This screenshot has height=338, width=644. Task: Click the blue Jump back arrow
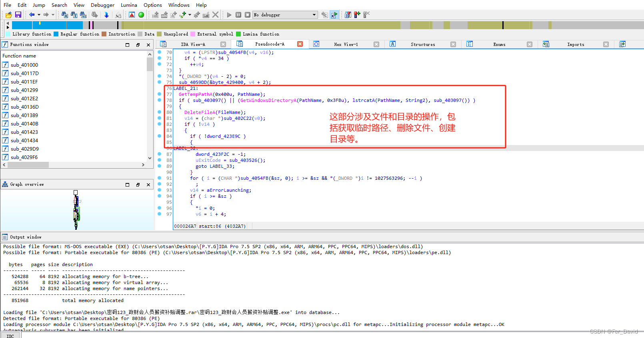pos(32,15)
